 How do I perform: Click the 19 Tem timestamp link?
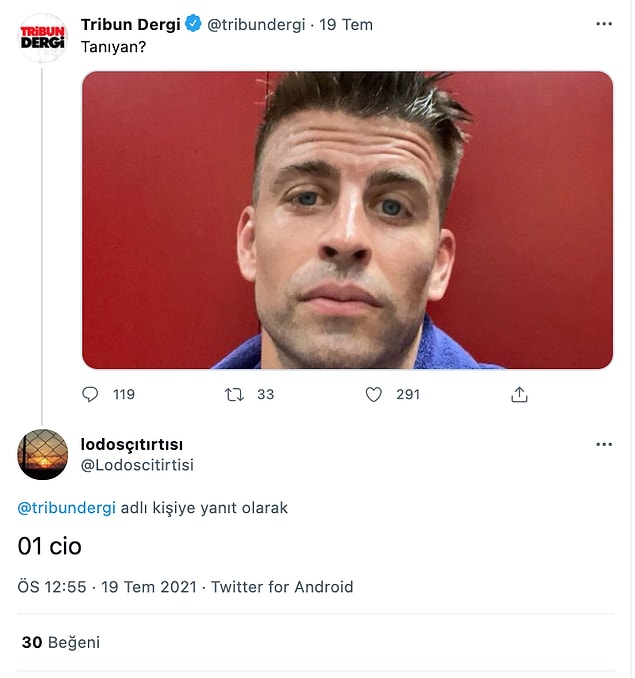(346, 25)
